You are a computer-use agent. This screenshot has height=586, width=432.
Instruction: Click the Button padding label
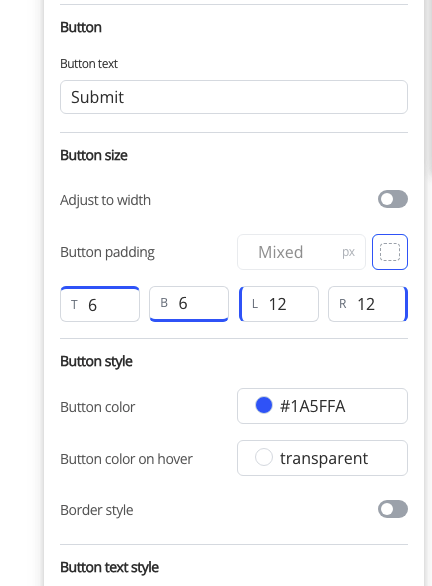(108, 253)
